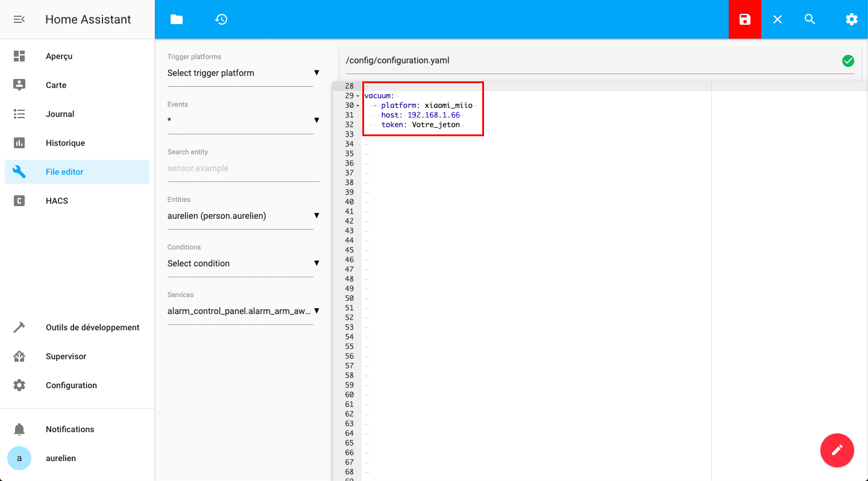Collapse the sidebar with the menu icon

click(19, 19)
